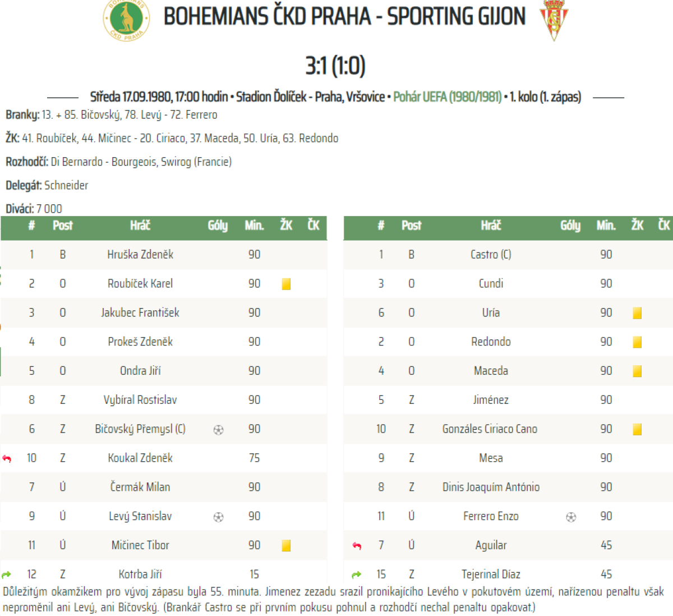This screenshot has height=616, width=673.
Task: Select player Dinis Joaquim António
Action: 491,487
